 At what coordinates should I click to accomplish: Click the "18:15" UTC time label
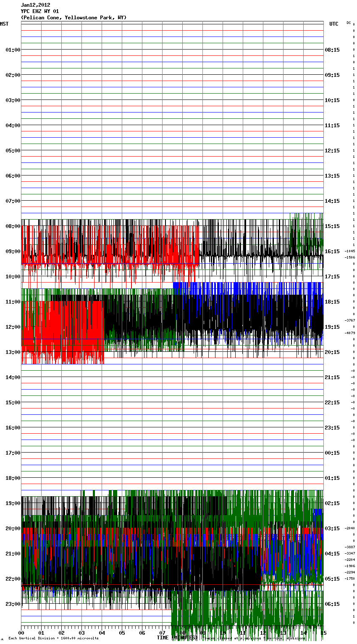[332, 302]
